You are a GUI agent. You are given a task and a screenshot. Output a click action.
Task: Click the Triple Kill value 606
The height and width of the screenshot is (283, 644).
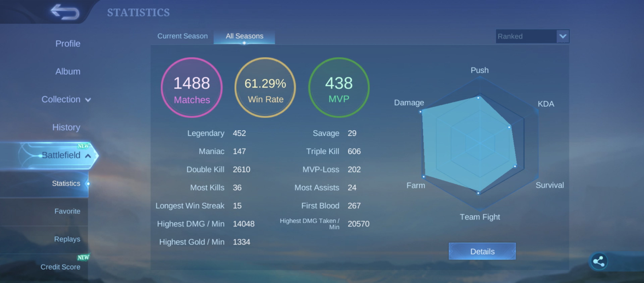(354, 151)
